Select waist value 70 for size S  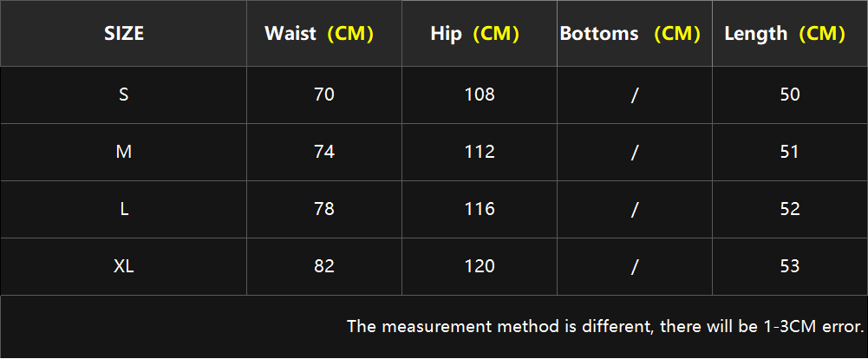click(323, 95)
